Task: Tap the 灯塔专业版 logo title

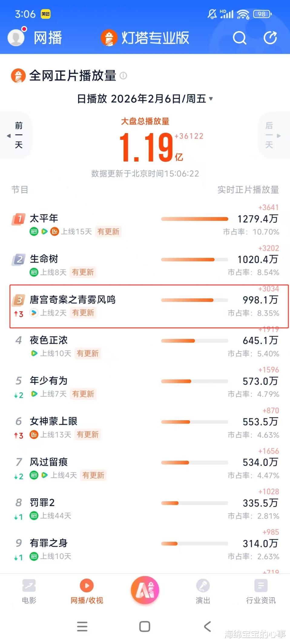Action: click(x=145, y=38)
